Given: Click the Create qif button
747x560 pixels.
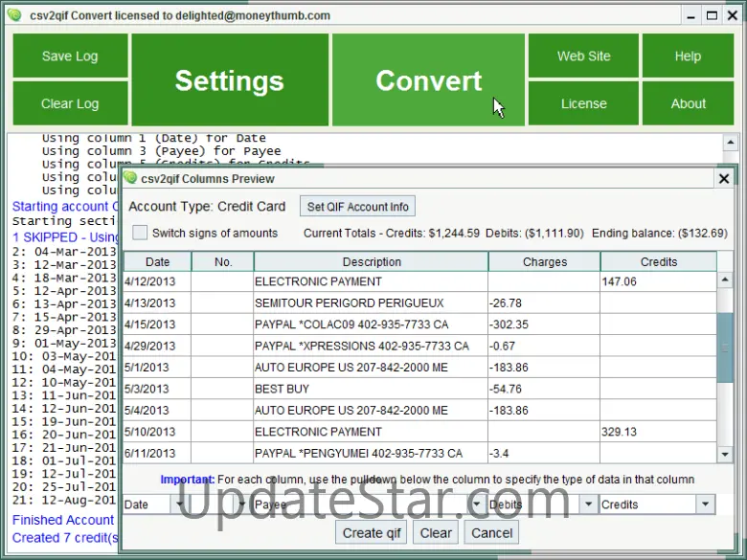Looking at the screenshot, I should [x=372, y=533].
